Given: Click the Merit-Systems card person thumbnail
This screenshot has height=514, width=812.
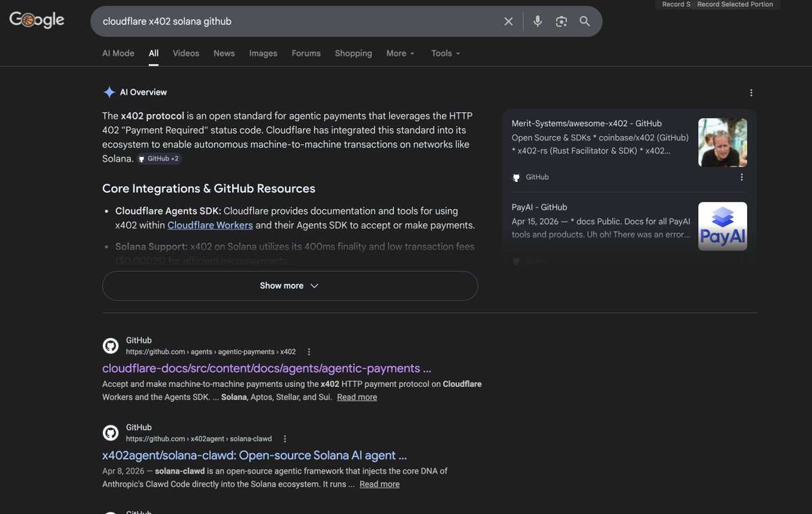Looking at the screenshot, I should click(x=723, y=143).
